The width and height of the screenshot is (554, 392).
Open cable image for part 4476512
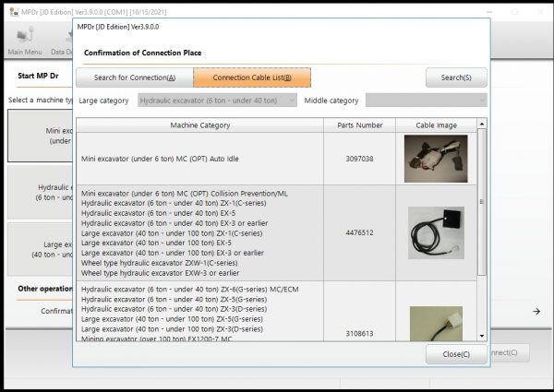click(x=436, y=232)
